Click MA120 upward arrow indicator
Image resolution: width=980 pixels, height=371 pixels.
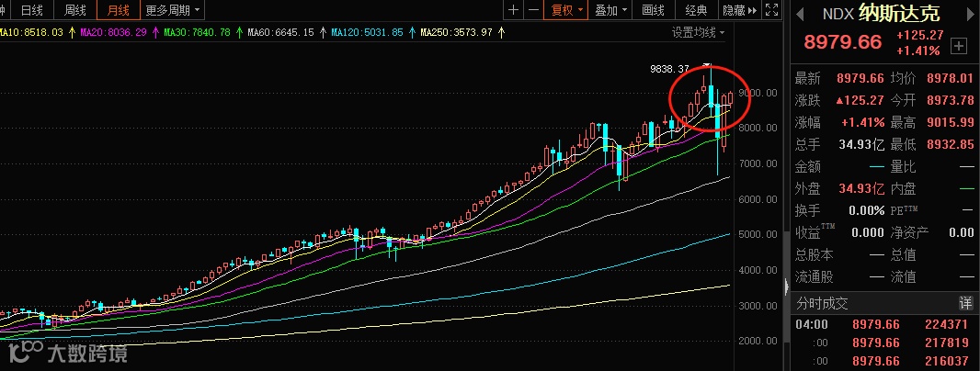pyautogui.click(x=412, y=32)
